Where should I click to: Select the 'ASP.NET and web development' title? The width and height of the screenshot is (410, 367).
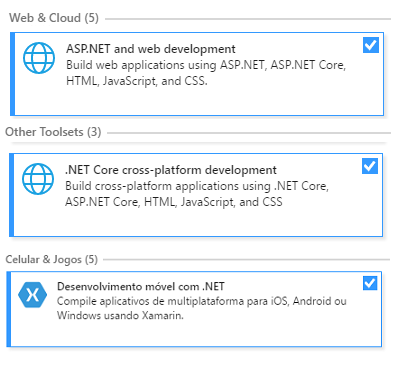point(151,49)
